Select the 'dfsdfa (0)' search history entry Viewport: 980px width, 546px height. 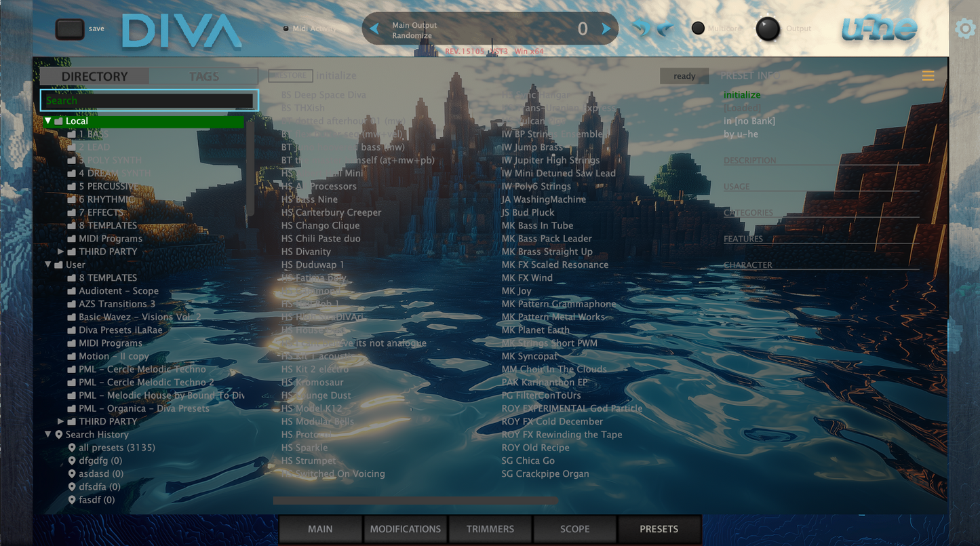coord(94,486)
